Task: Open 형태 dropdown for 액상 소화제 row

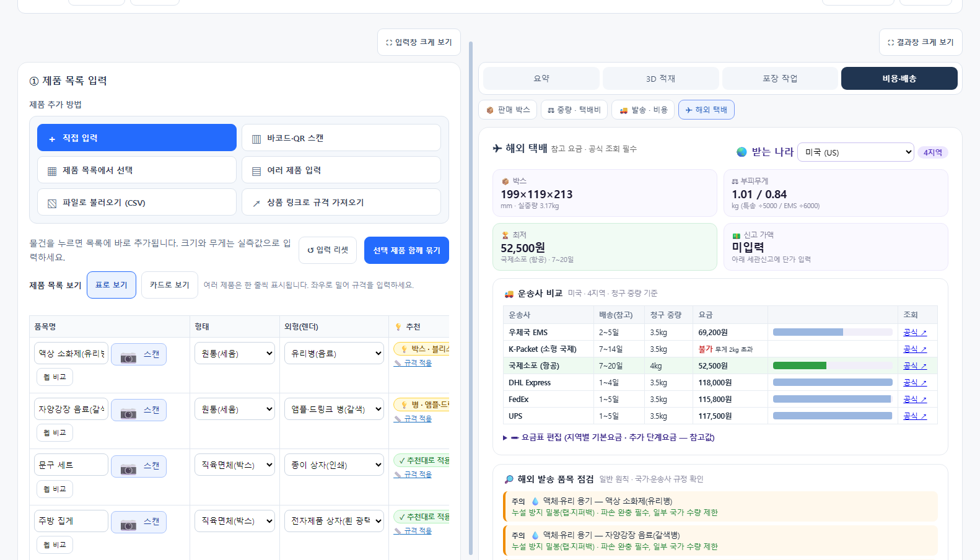Action: [235, 354]
